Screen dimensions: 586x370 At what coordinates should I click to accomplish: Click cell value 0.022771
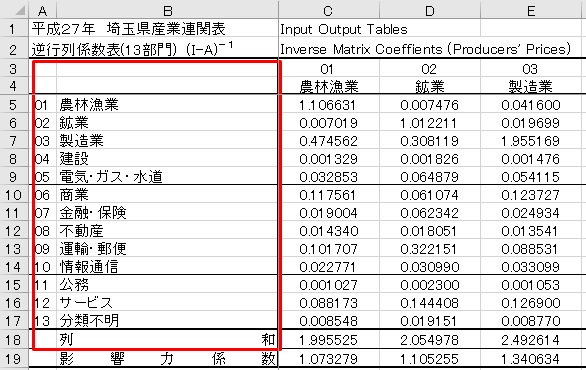pos(327,267)
